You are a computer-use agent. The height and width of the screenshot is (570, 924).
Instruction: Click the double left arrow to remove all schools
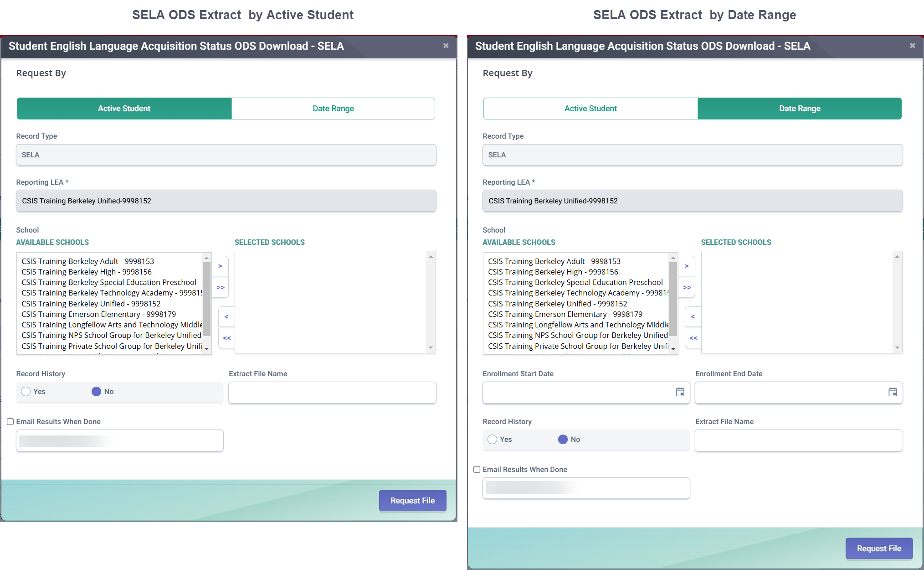[226, 338]
